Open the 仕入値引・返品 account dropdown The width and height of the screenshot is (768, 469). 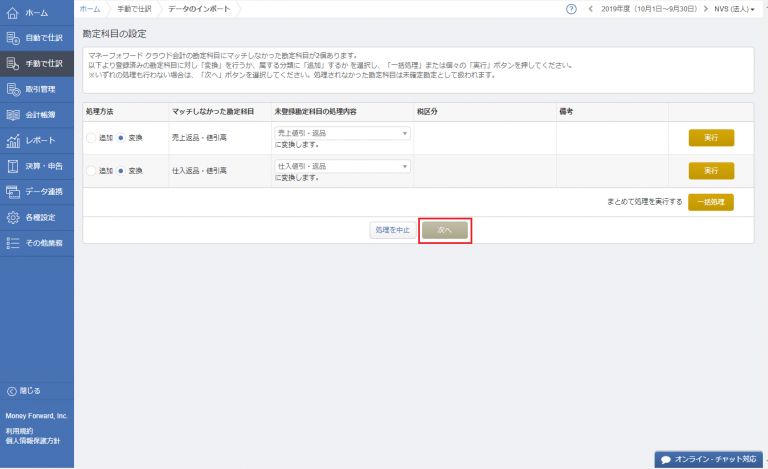pyautogui.click(x=342, y=166)
